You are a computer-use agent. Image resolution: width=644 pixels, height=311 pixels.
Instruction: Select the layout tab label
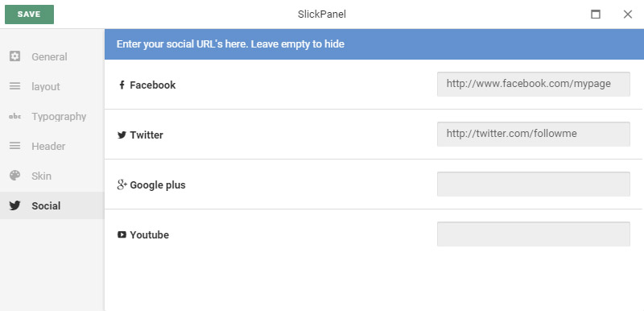(x=46, y=87)
